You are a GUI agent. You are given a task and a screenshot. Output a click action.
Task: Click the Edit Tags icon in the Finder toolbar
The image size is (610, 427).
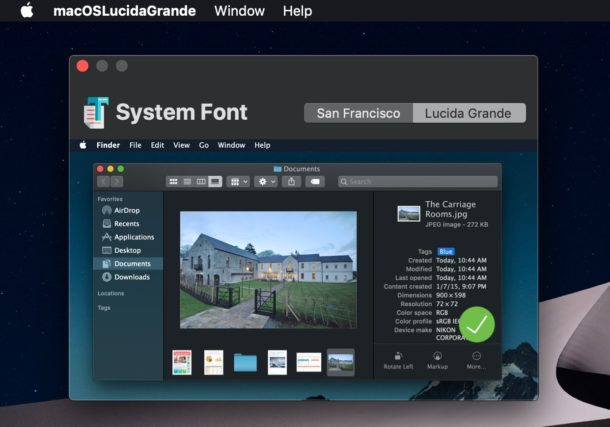315,182
